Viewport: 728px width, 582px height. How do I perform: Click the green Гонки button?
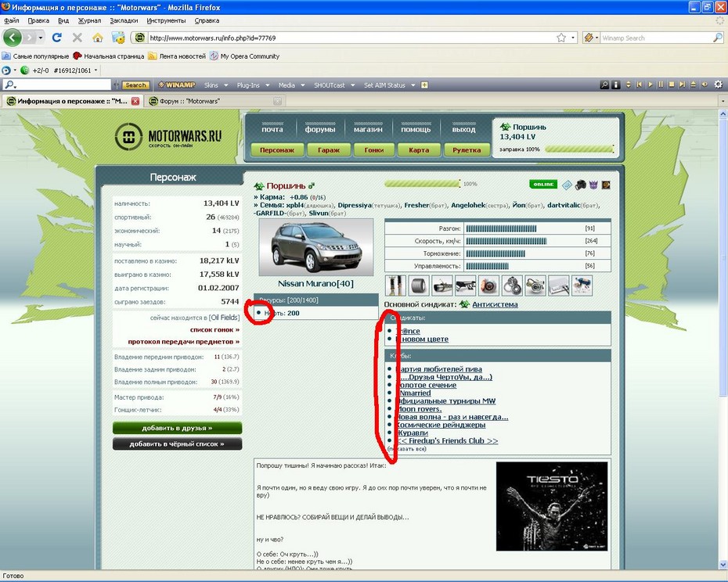(373, 150)
